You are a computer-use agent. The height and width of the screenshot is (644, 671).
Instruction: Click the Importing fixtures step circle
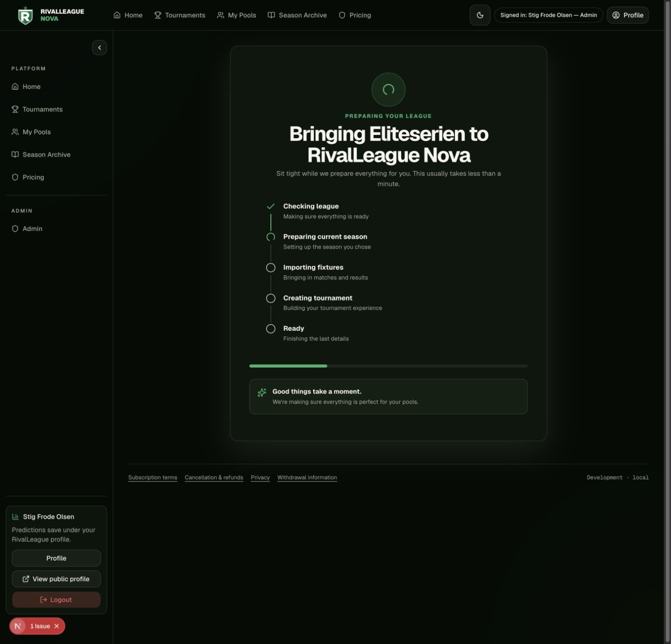point(270,267)
